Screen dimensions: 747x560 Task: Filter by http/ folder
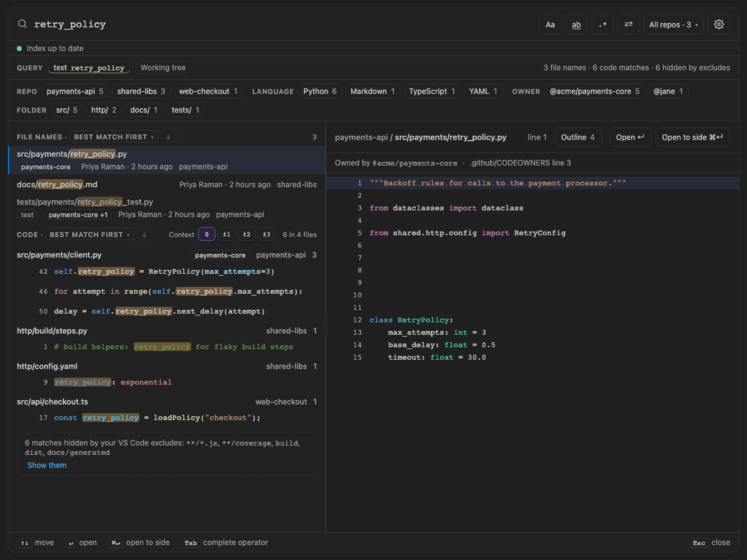coord(103,110)
